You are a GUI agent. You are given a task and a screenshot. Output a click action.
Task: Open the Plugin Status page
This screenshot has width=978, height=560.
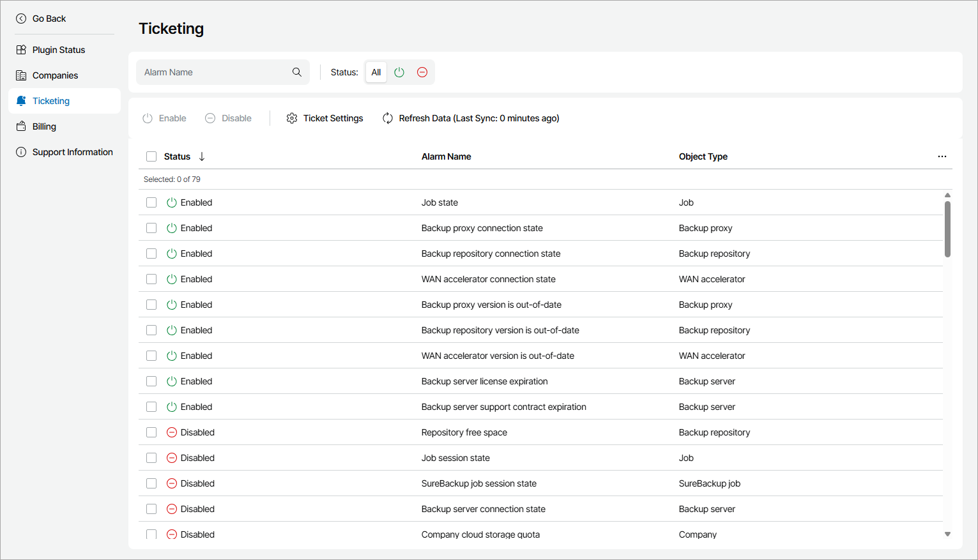pyautogui.click(x=58, y=50)
